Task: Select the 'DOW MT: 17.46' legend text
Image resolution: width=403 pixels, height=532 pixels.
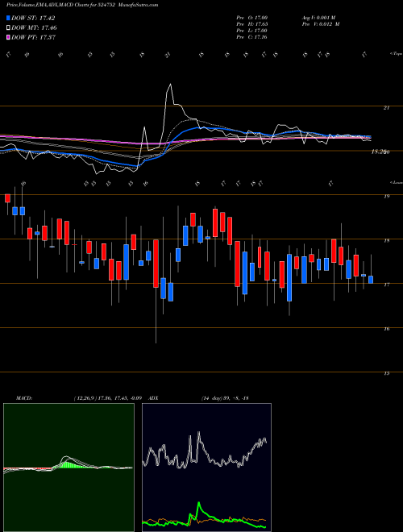Action: pos(34,28)
